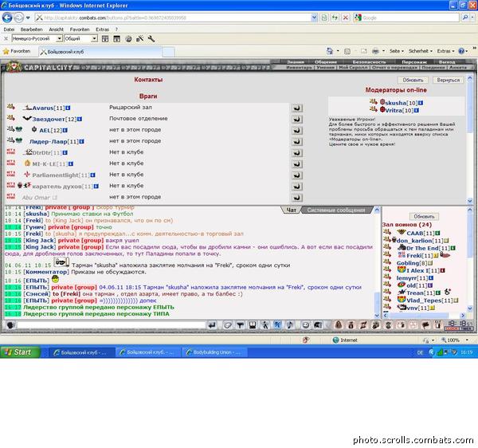Image resolution: width=478 pixels, height=448 pixels.
Task: Open the Ansicht menu
Action: point(57,29)
